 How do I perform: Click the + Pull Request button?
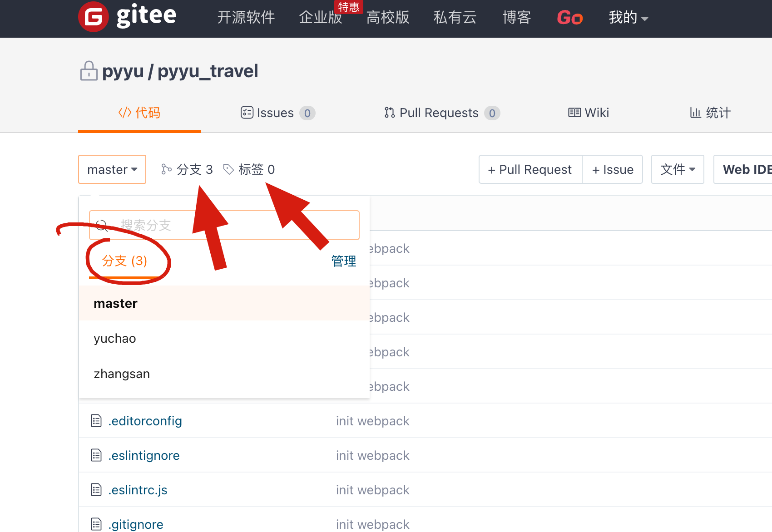click(x=530, y=169)
